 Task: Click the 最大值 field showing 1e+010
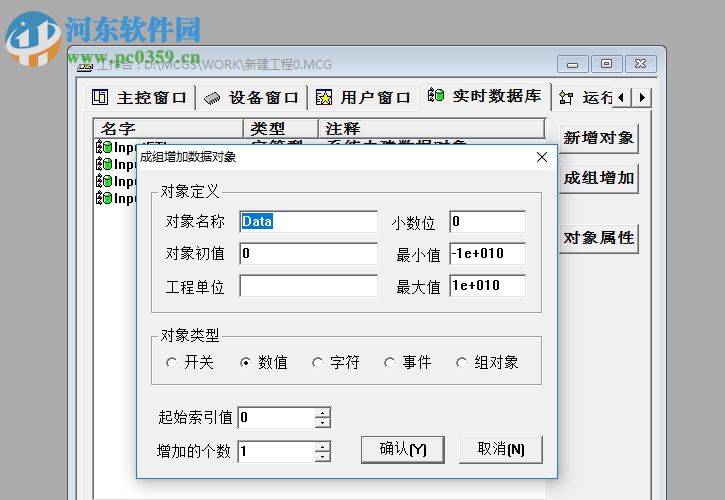point(487,286)
